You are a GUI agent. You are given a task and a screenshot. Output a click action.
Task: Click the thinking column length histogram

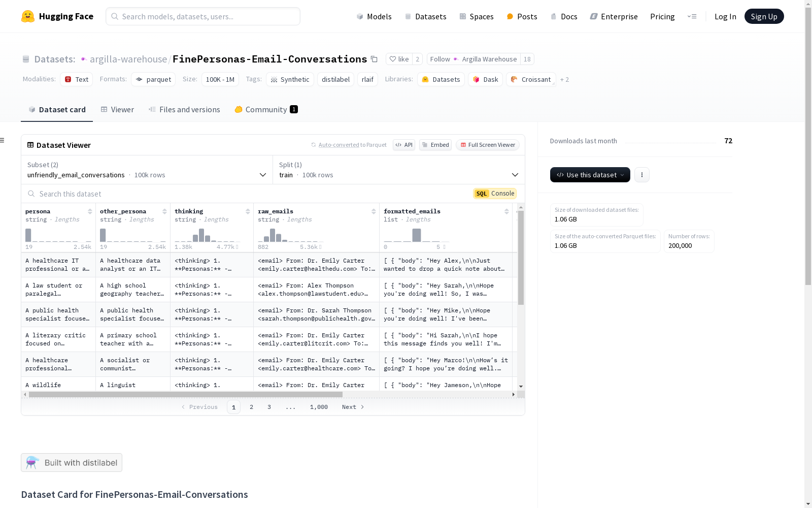click(207, 235)
